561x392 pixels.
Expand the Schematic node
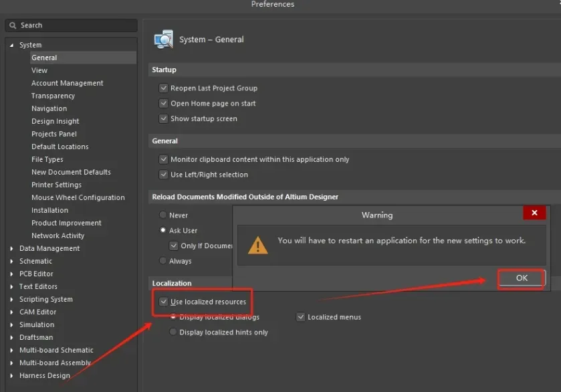pos(11,262)
